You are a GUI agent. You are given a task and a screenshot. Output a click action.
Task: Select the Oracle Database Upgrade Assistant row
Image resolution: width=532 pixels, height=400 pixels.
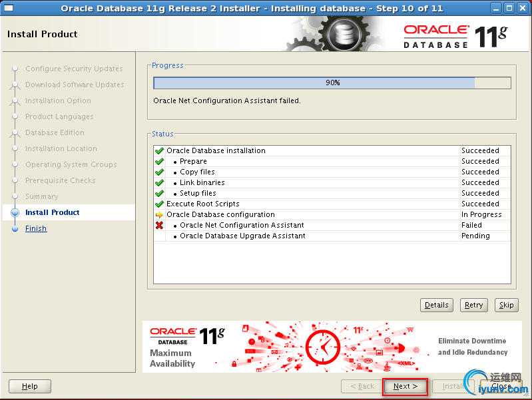pyautogui.click(x=332, y=236)
